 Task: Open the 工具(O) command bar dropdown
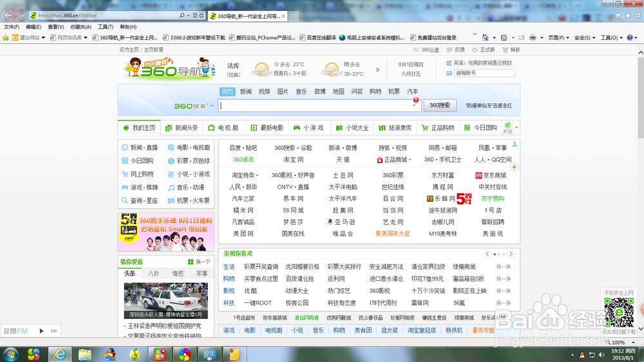(612, 37)
